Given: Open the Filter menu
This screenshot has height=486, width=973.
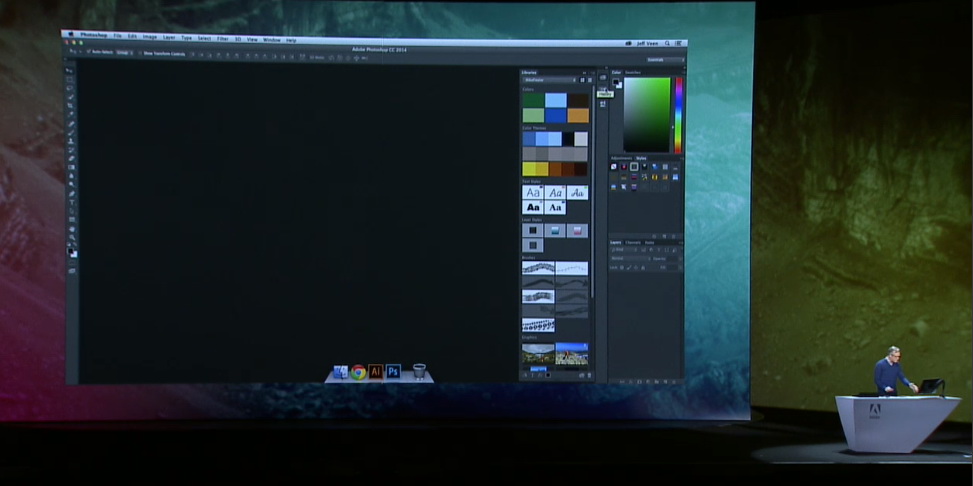Looking at the screenshot, I should coord(222,39).
